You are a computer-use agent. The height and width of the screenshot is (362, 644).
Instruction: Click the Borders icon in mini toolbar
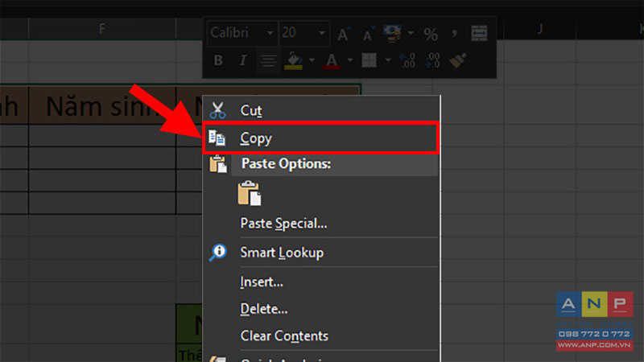point(369,60)
